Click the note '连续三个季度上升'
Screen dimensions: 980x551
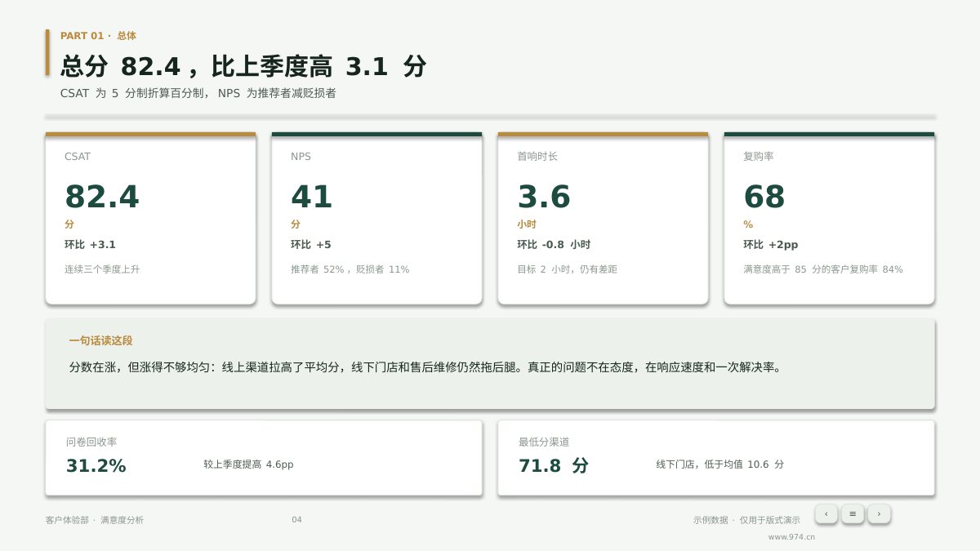coord(102,269)
